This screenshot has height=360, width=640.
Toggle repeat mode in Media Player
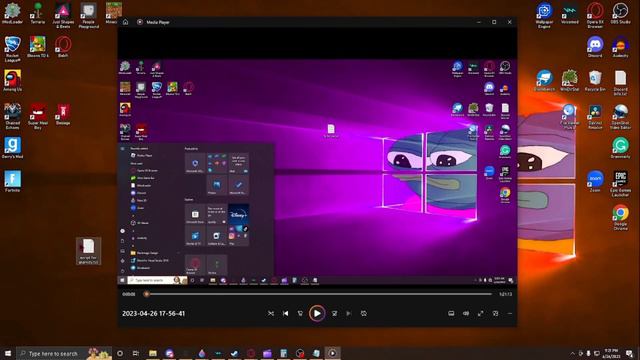click(x=364, y=313)
